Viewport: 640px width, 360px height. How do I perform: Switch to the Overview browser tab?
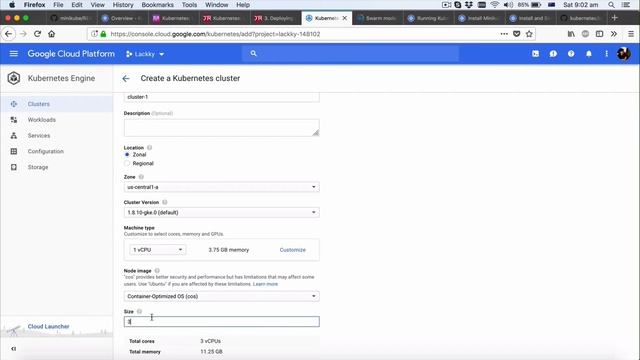[x=122, y=18]
